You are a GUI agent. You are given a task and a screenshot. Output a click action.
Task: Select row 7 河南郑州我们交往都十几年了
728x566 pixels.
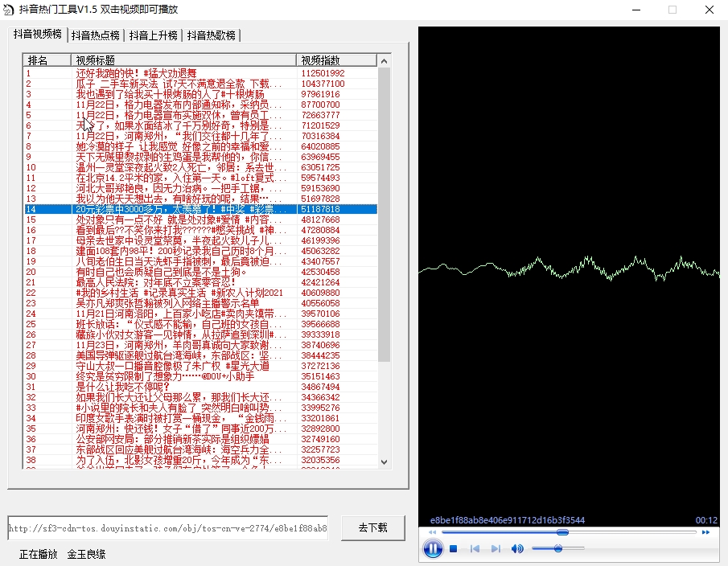point(200,136)
